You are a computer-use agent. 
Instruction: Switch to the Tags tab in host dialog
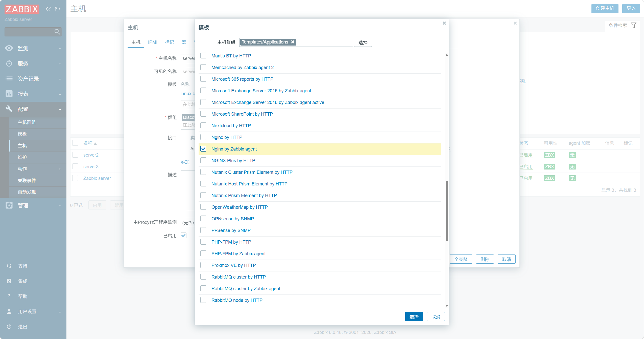point(170,42)
